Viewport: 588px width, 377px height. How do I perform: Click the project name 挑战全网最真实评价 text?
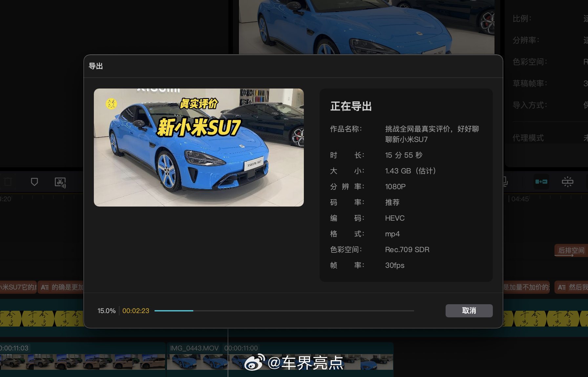click(432, 134)
